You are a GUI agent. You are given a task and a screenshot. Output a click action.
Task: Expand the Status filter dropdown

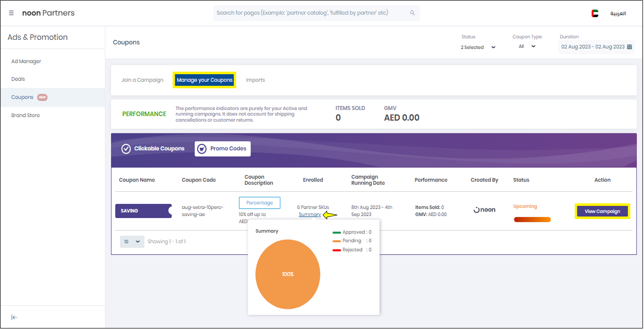(x=478, y=47)
